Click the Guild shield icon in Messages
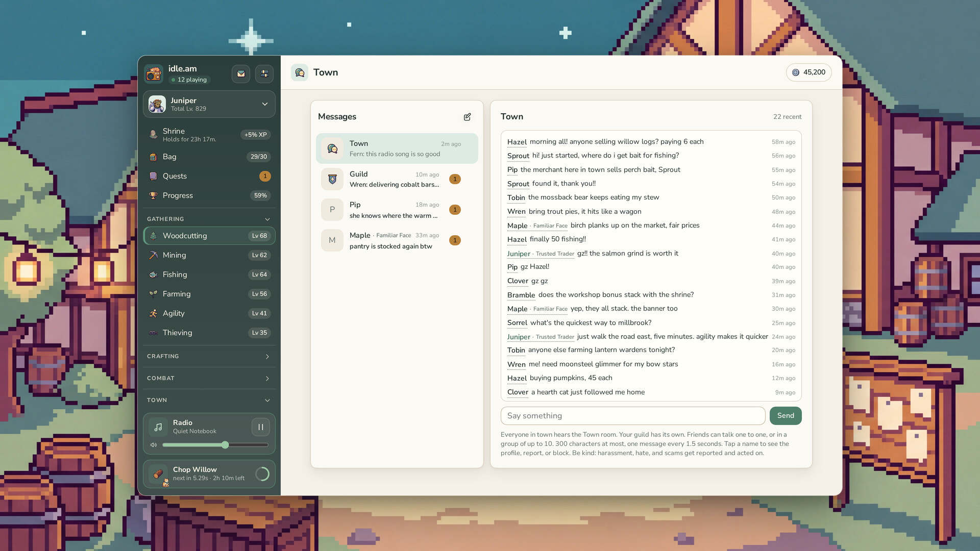980x551 pixels. click(332, 179)
